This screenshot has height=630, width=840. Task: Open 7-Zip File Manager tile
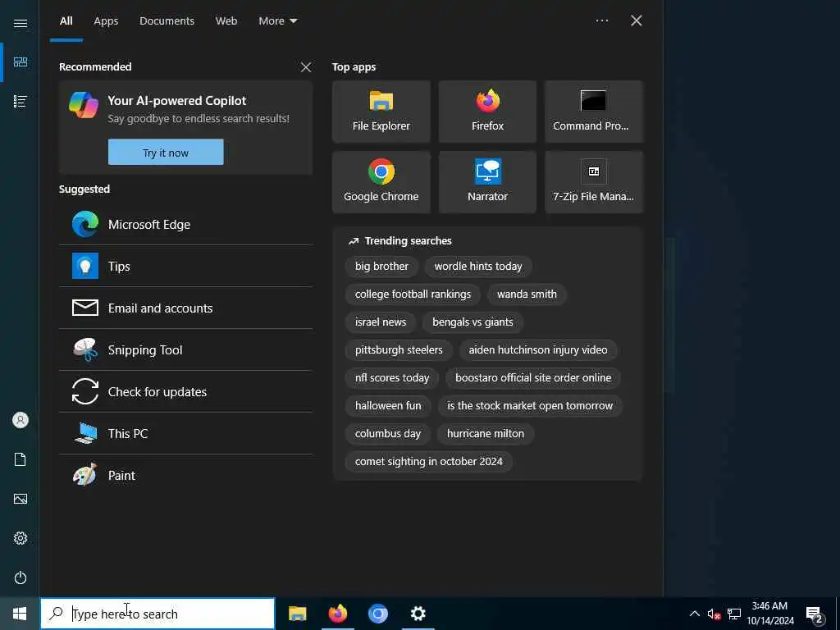click(x=594, y=182)
